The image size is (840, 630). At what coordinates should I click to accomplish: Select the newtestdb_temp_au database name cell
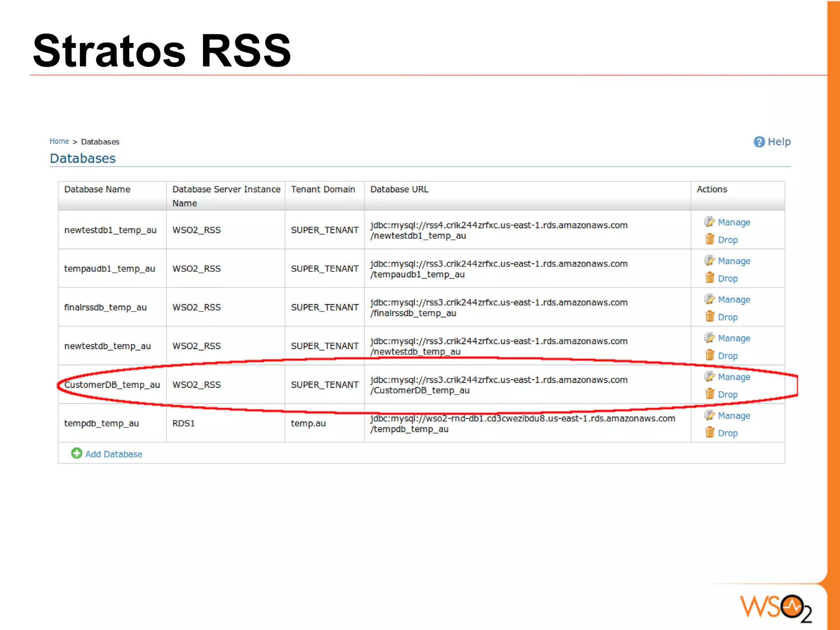[112, 346]
